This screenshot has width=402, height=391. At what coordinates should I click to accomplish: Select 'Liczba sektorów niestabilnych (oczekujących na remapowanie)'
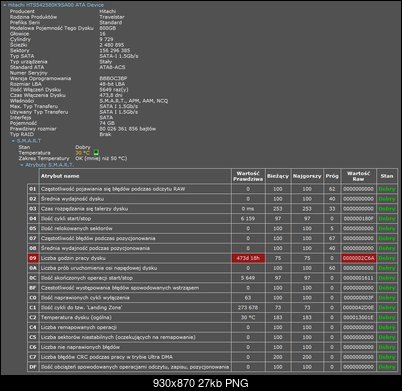click(118, 337)
